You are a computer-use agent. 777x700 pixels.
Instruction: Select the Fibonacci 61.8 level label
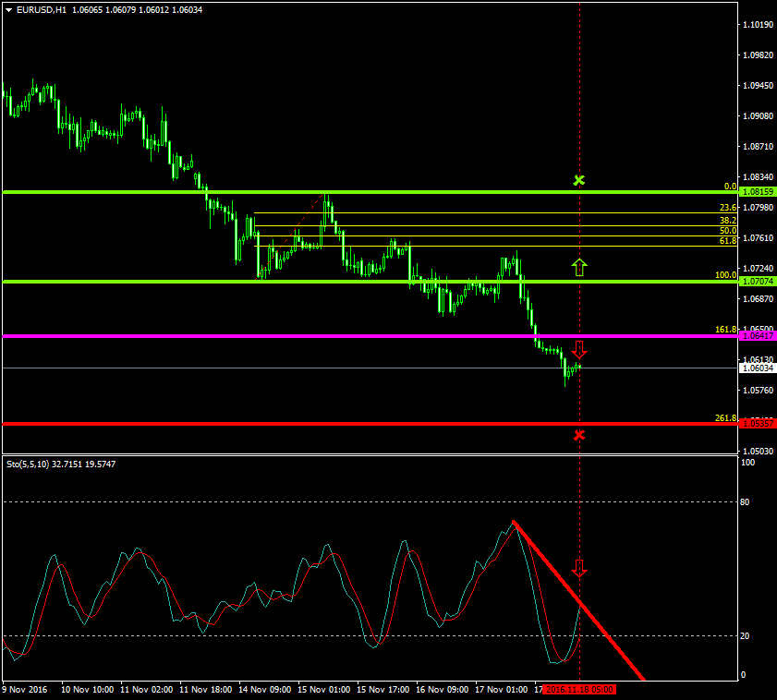click(x=727, y=240)
